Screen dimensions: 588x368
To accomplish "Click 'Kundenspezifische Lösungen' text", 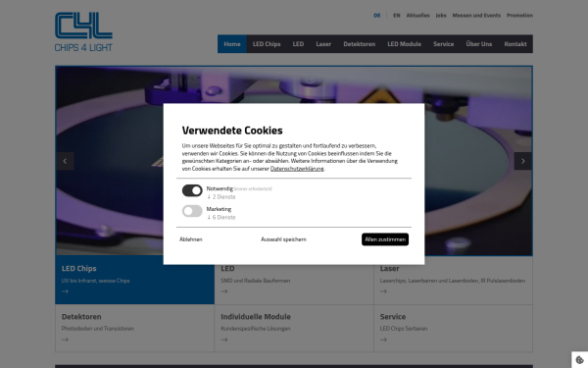I will tap(256, 329).
